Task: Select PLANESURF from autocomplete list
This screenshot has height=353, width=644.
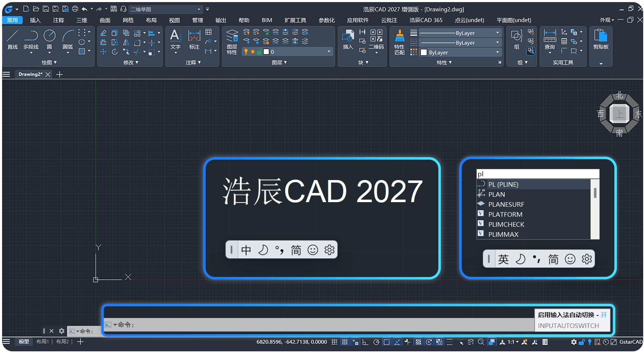Action: point(534,204)
